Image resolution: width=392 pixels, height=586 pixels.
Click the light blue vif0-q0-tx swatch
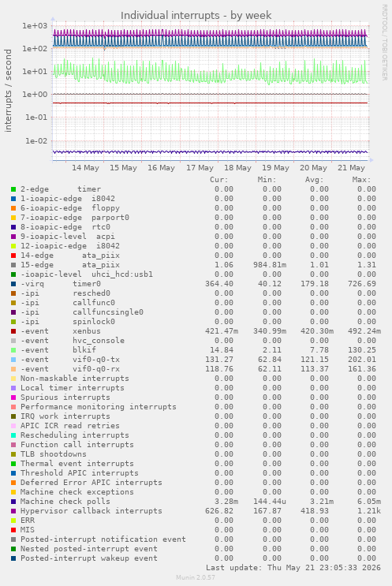(x=13, y=360)
